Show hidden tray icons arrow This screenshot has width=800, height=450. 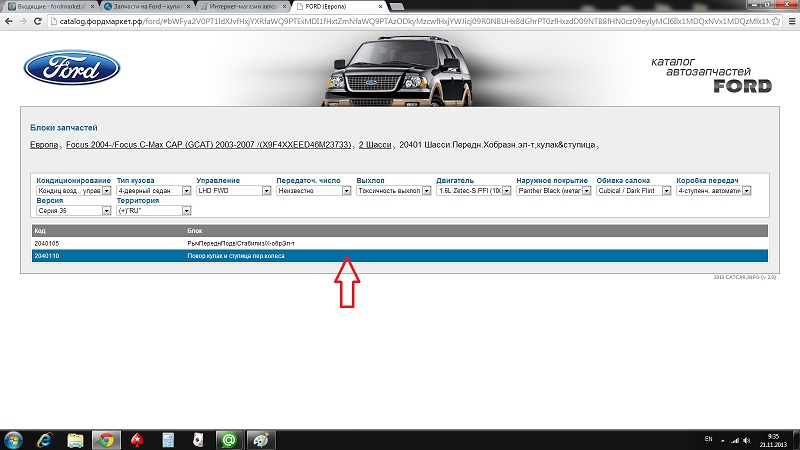722,440
